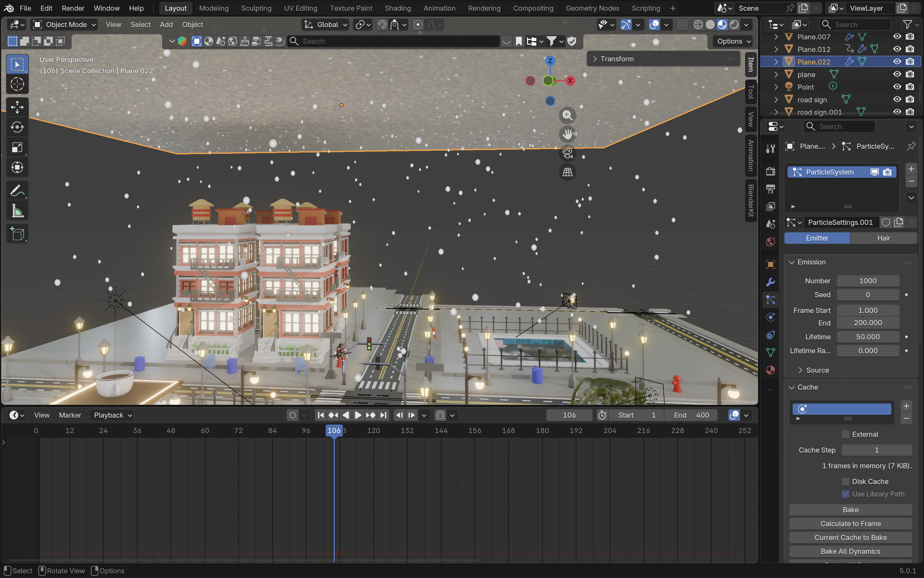
Task: Enable the External cache checkbox
Action: click(x=846, y=434)
